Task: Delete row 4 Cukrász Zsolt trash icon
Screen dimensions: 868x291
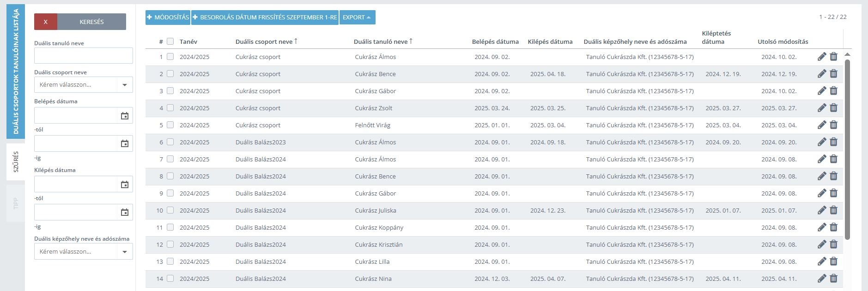Action: [x=833, y=108]
